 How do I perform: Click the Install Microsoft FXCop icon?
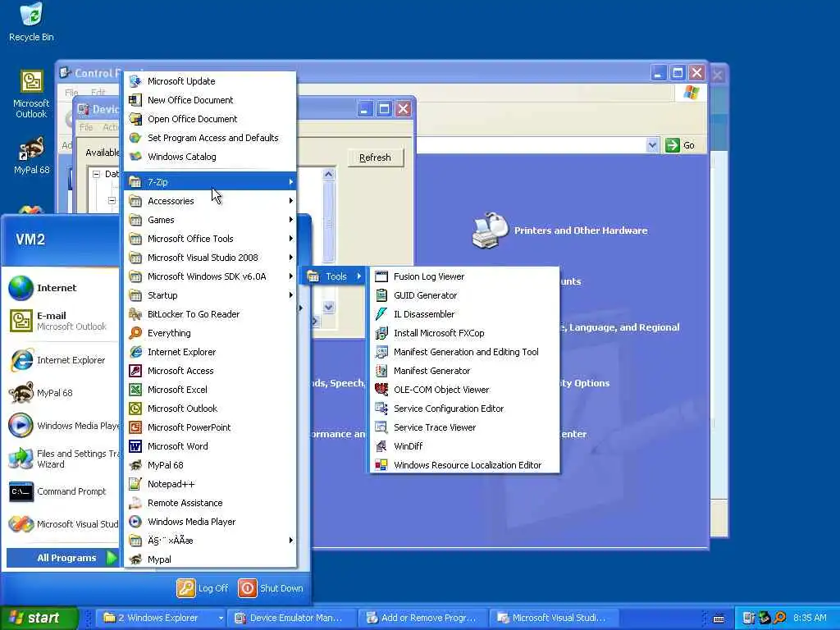tap(381, 333)
